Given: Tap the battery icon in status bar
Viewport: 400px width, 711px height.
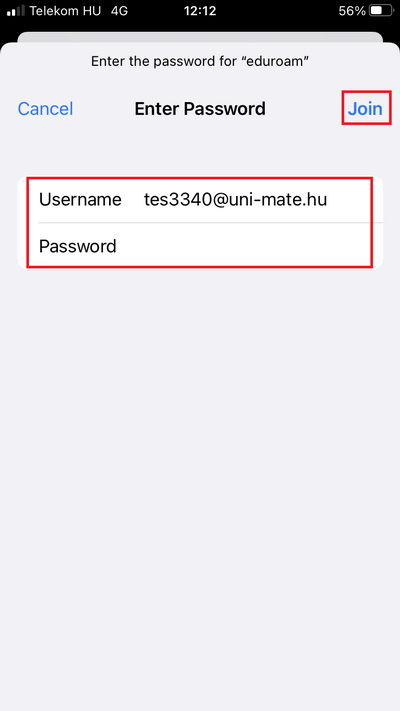Looking at the screenshot, I should click(380, 10).
